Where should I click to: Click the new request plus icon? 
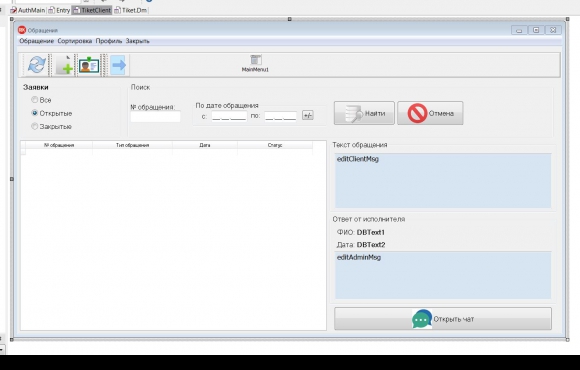64,65
